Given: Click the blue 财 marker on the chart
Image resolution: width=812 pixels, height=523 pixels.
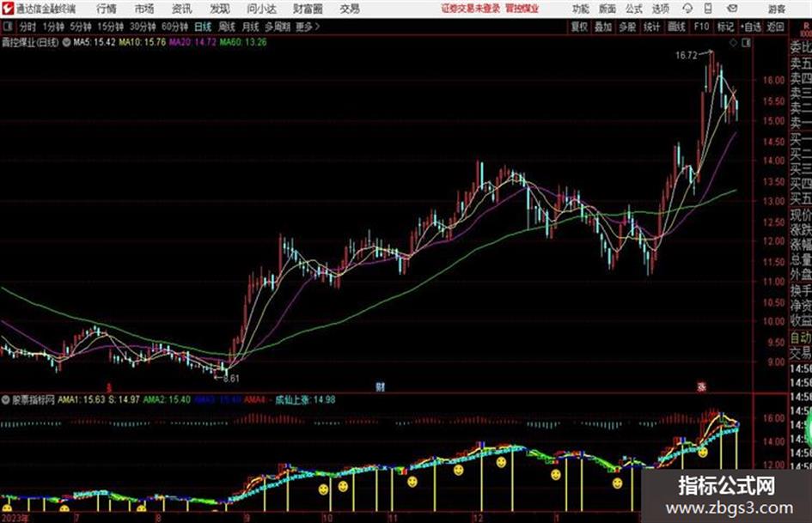Looking at the screenshot, I should pyautogui.click(x=381, y=386).
